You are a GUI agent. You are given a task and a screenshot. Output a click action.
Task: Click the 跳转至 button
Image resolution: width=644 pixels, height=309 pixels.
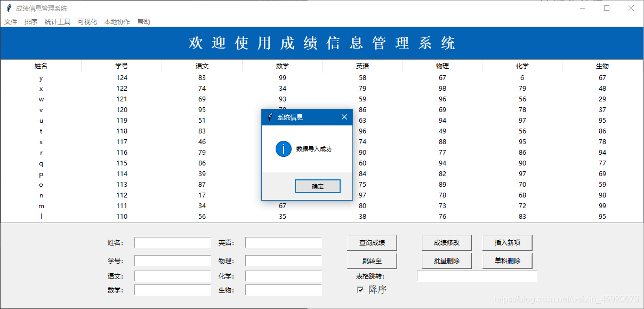[x=372, y=261]
